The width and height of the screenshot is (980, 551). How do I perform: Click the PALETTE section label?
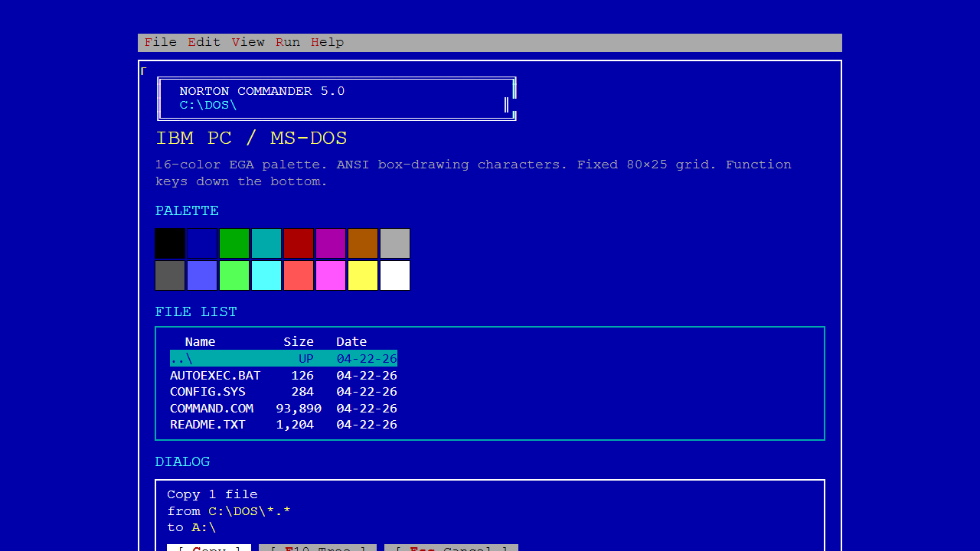[187, 211]
